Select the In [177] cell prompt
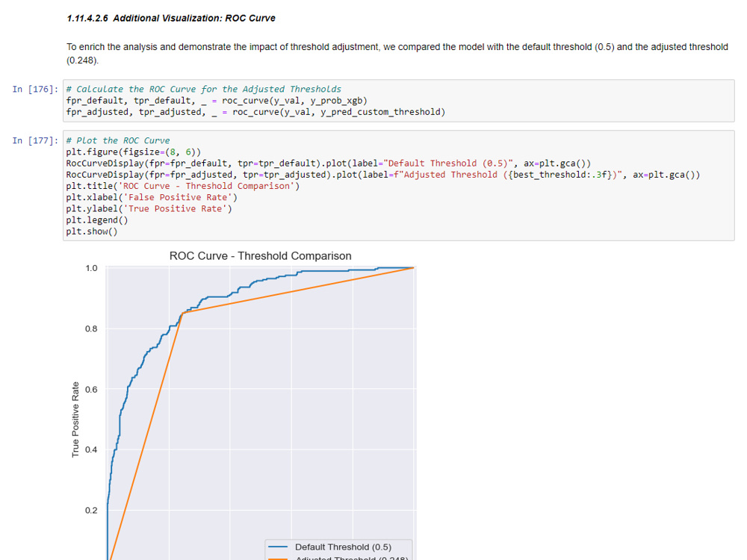This screenshot has width=747, height=560. click(35, 140)
